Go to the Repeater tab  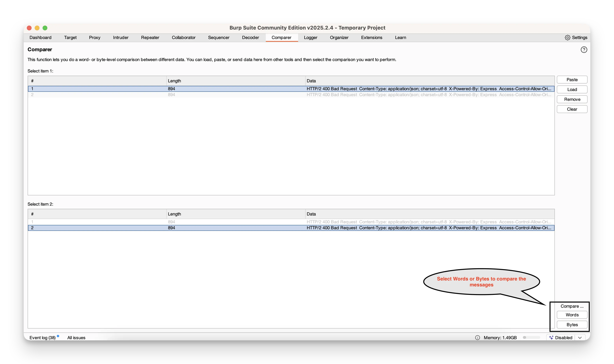[150, 38]
